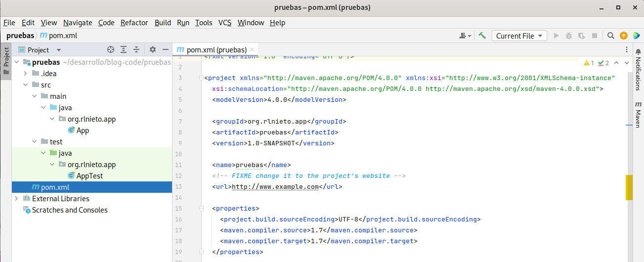
Task: Click the Run with Coverage icon
Action: pyautogui.click(x=582, y=36)
